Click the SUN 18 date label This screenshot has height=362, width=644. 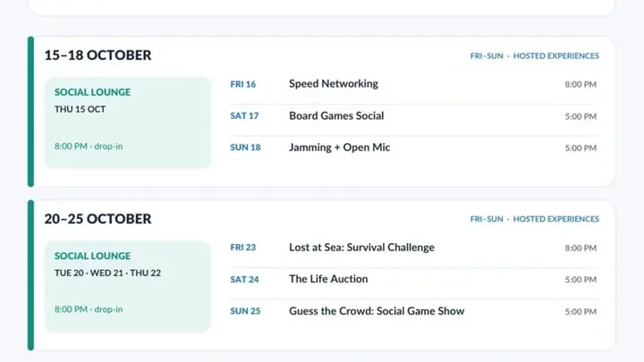[x=245, y=147]
